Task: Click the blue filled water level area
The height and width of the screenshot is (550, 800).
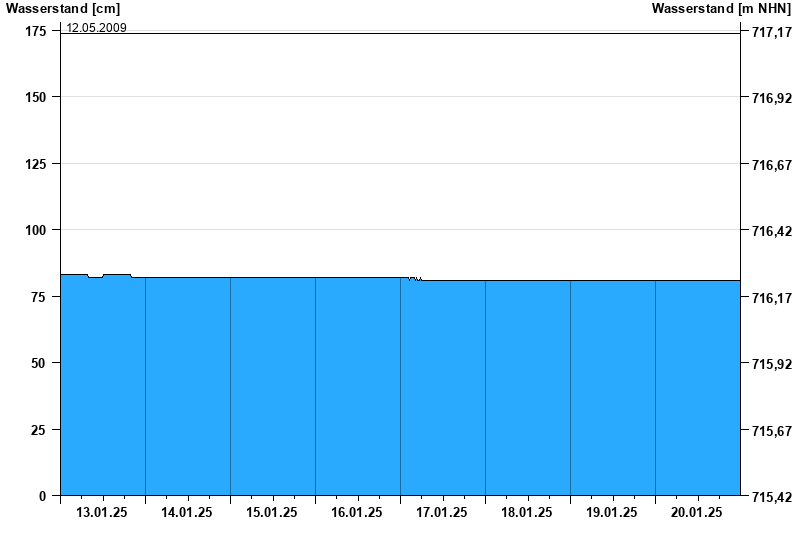Action: coord(400,390)
